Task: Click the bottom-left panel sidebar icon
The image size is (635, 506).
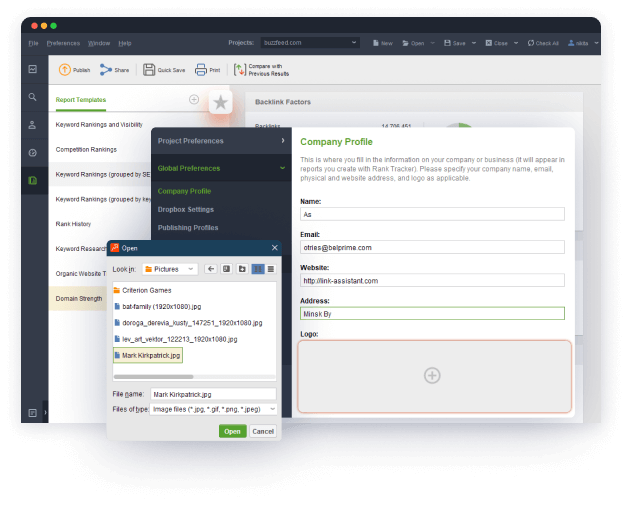Action: point(33,412)
